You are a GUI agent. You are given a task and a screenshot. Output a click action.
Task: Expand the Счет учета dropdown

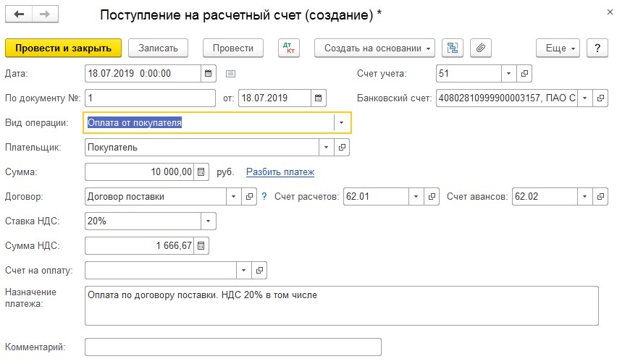point(508,74)
